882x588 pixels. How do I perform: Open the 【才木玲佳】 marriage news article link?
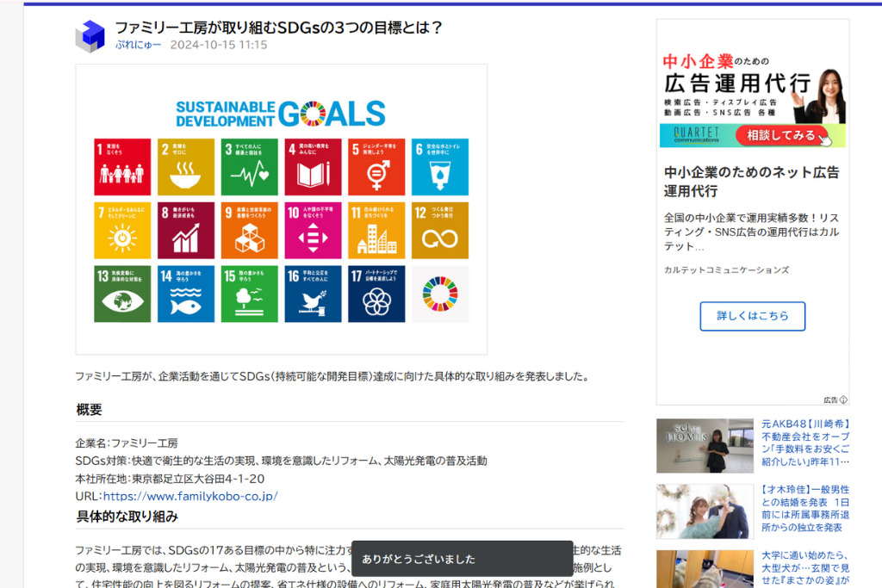coord(805,508)
